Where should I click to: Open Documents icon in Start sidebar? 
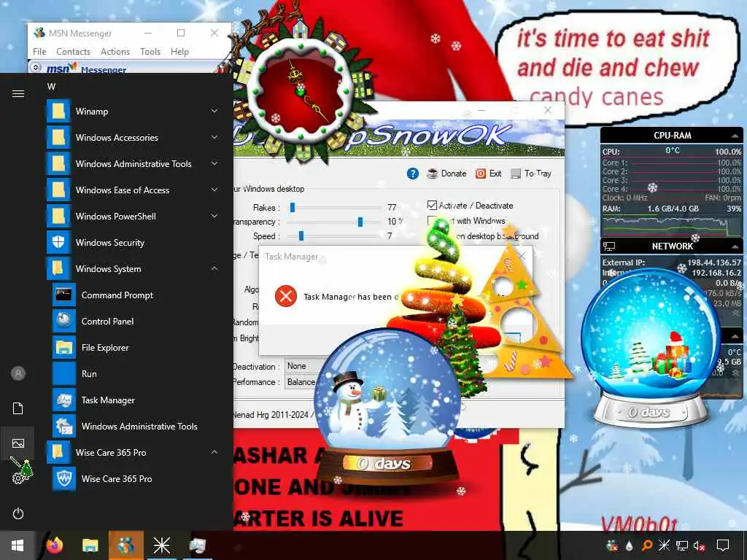[x=18, y=408]
